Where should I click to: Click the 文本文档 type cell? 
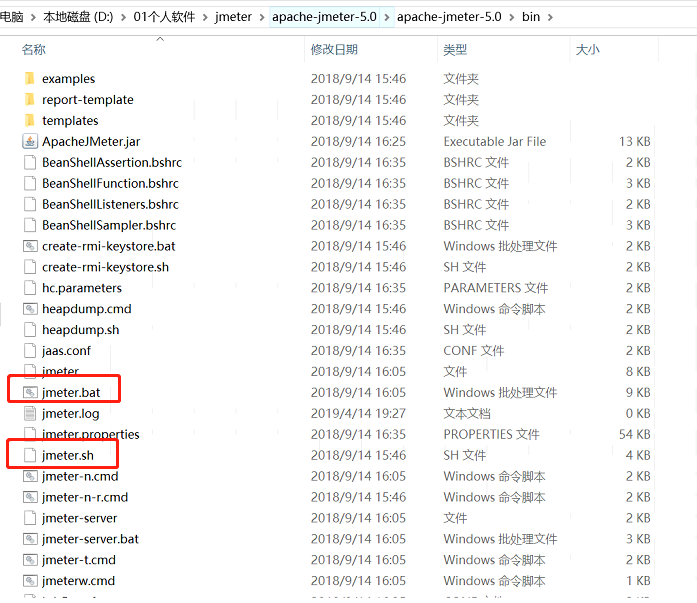pos(467,413)
